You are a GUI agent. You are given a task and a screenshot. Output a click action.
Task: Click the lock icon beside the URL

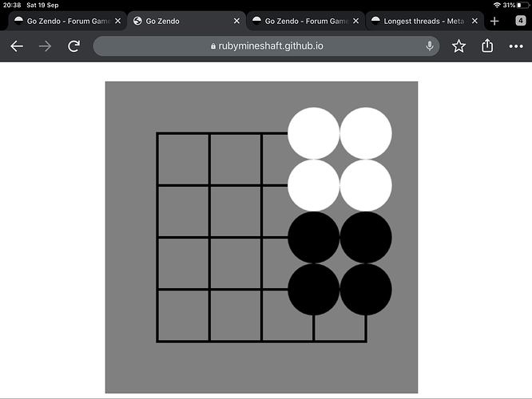[213, 46]
